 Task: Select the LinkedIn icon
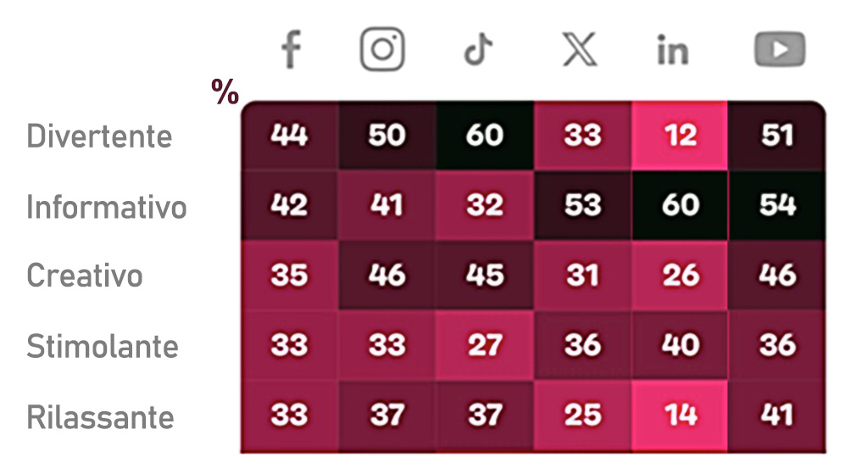(673, 51)
